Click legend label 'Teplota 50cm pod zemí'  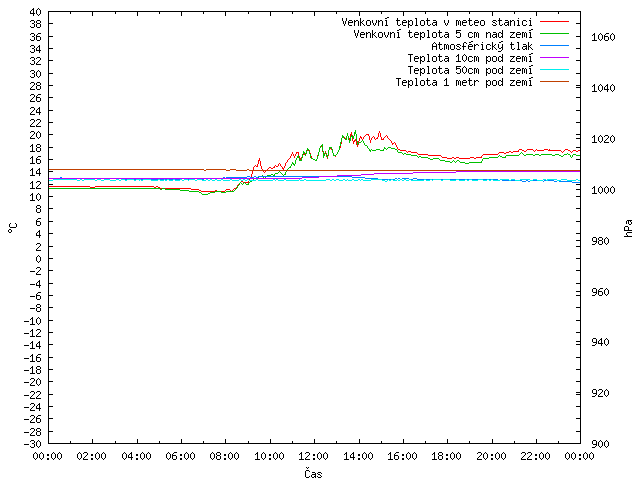pyautogui.click(x=470, y=70)
